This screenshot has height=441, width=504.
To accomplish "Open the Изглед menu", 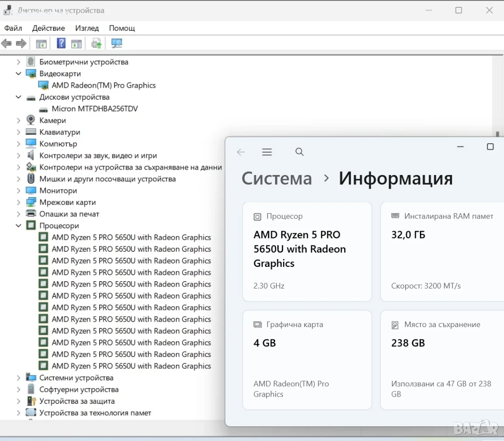I will 87,28.
